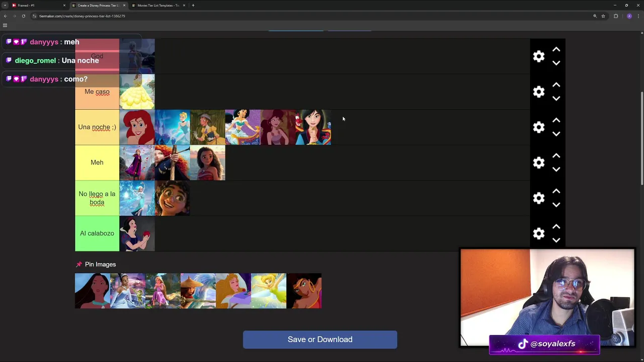Image resolution: width=644 pixels, height=362 pixels.
Task: Click the Elsa image in No llego row
Action: point(137,198)
